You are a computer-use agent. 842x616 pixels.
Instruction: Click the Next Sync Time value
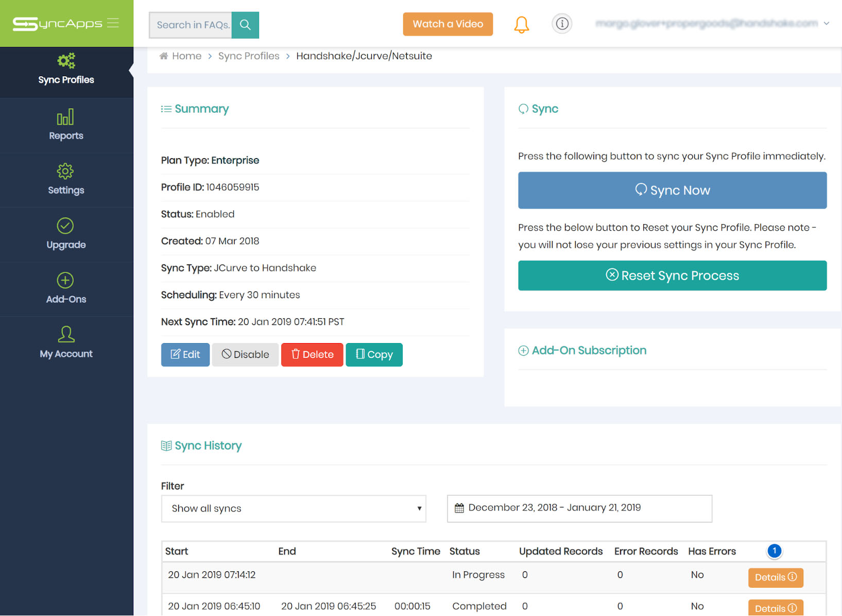291,322
